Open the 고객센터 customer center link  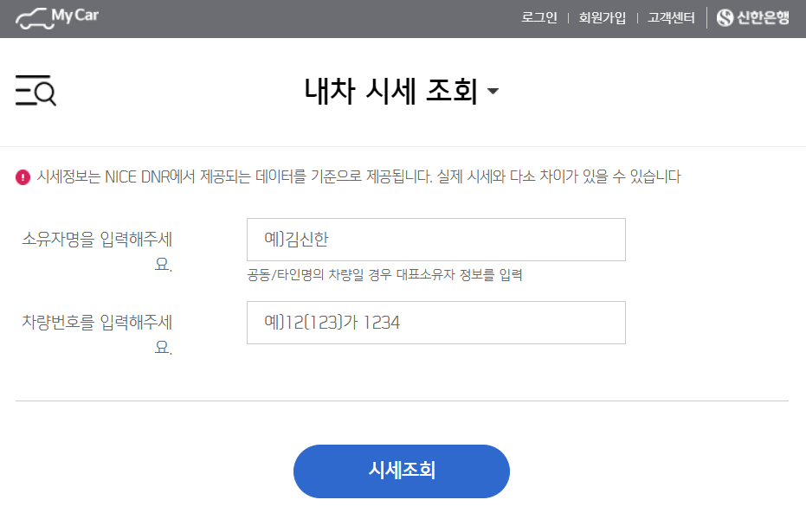tap(671, 18)
